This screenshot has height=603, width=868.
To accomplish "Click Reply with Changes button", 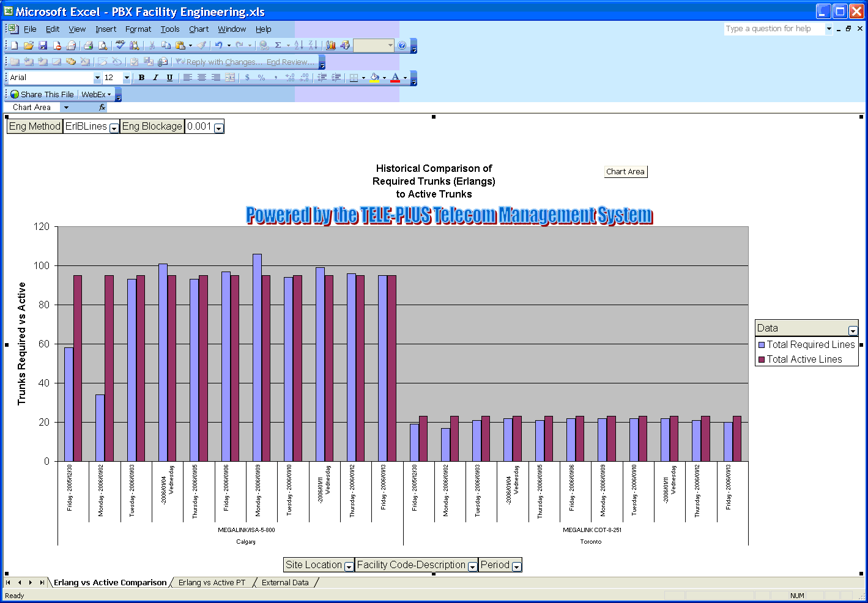I will point(219,62).
